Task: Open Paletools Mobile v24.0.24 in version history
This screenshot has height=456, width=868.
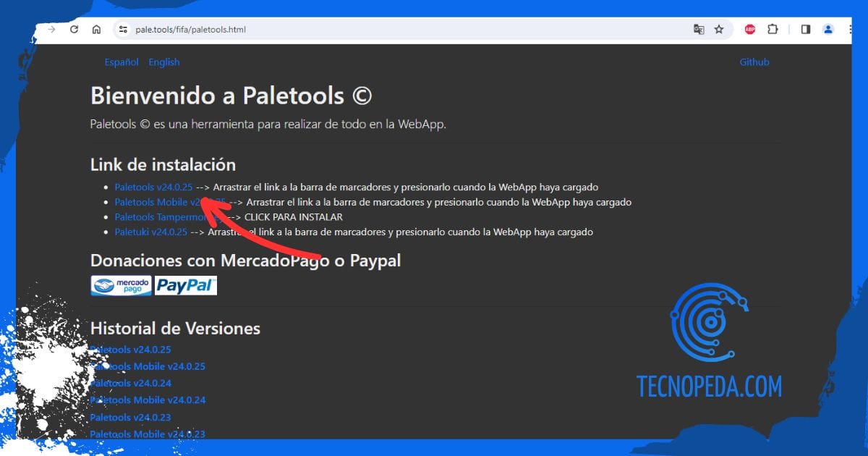Action: [148, 400]
